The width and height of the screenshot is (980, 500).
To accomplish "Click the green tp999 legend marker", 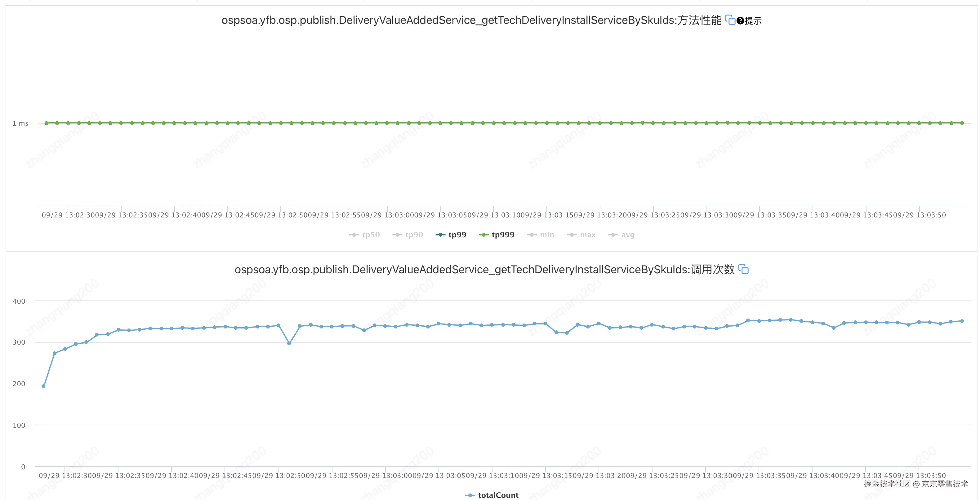I will pos(483,235).
